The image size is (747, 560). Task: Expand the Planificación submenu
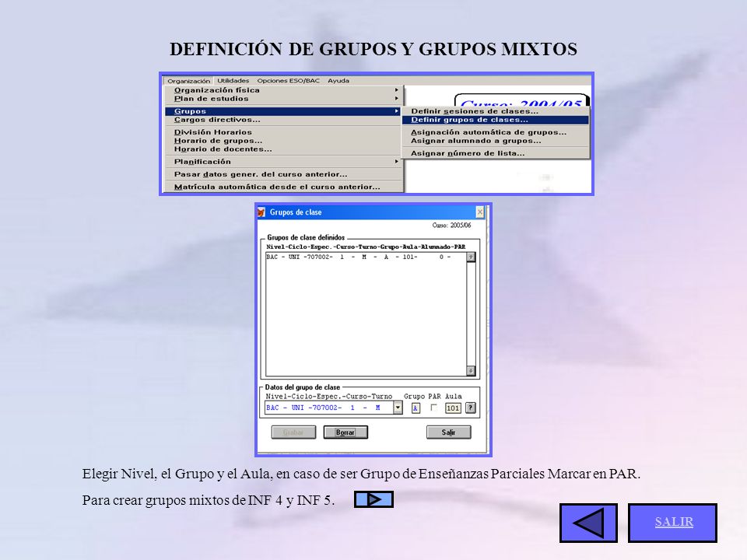click(x=284, y=162)
